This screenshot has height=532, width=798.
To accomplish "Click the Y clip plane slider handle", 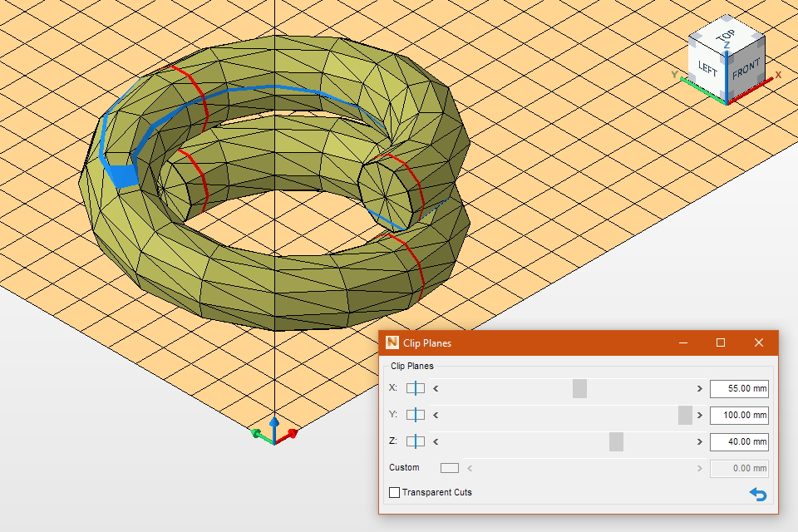I will coord(685,415).
